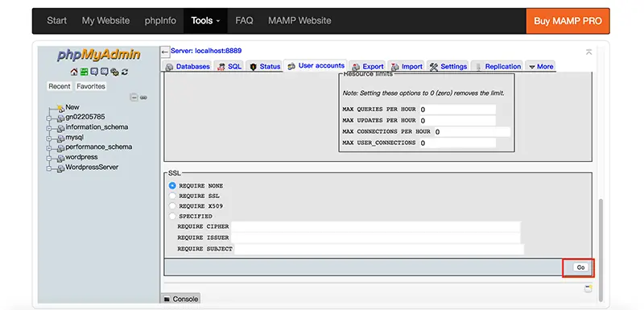Click the gn02205785 database icon
The width and height of the screenshot is (644, 310).
61,118
